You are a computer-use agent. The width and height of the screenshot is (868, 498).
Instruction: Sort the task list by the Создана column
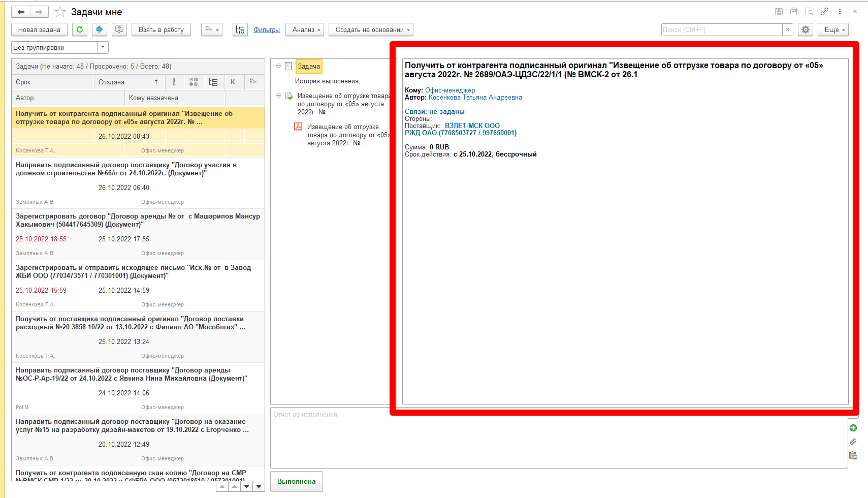(129, 82)
